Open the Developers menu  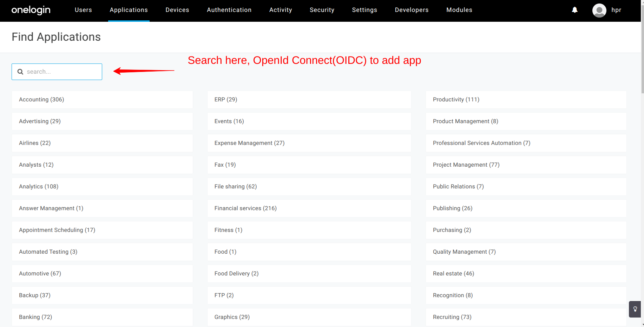[x=412, y=10]
